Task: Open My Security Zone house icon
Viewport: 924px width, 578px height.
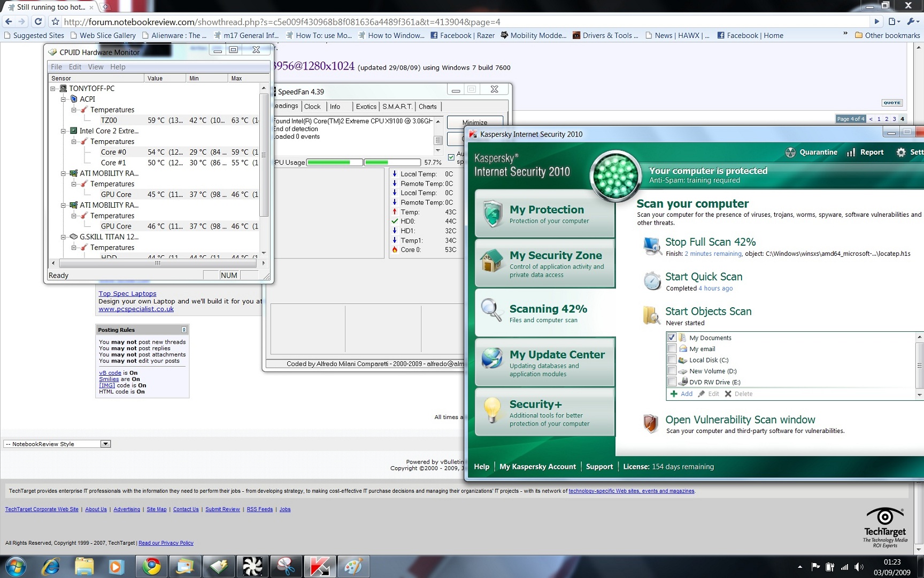Action: 491,262
